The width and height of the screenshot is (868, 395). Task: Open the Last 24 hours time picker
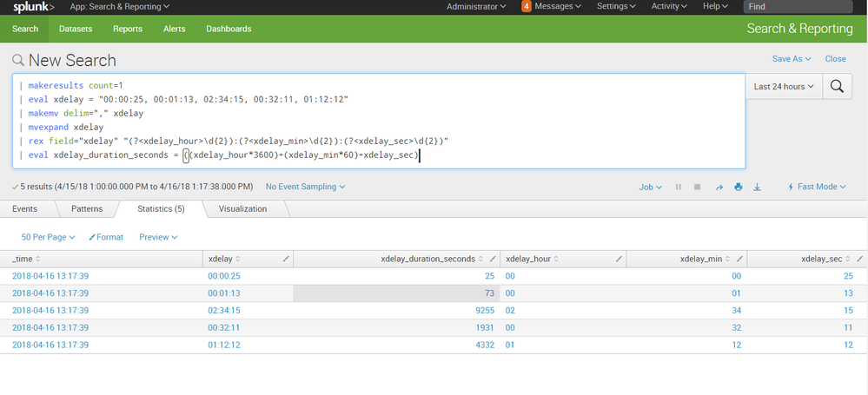coord(785,86)
